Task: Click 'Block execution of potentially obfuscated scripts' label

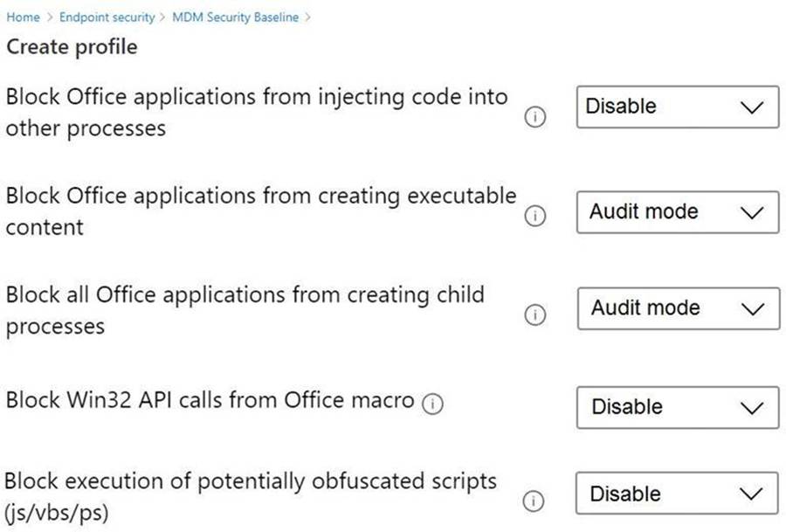Action: [251, 480]
